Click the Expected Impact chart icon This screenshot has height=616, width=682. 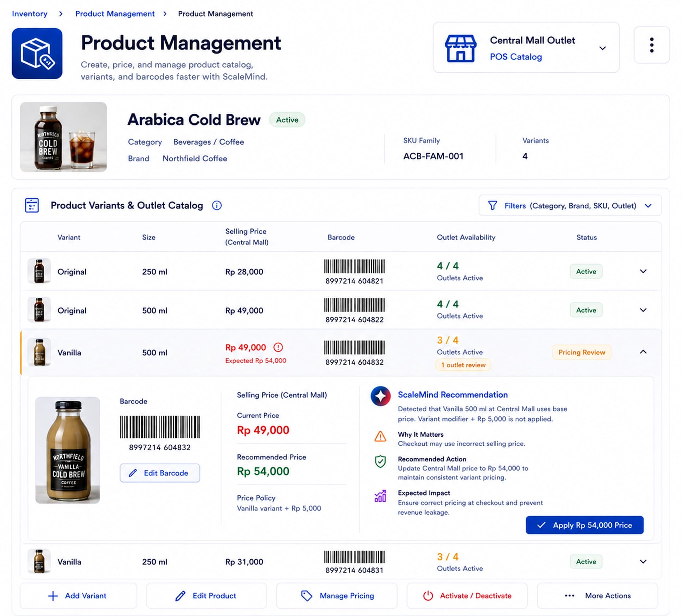coord(380,496)
